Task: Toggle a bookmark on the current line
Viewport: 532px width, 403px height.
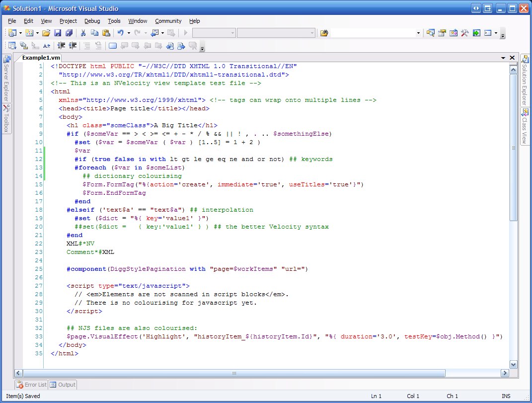Action: (113, 46)
